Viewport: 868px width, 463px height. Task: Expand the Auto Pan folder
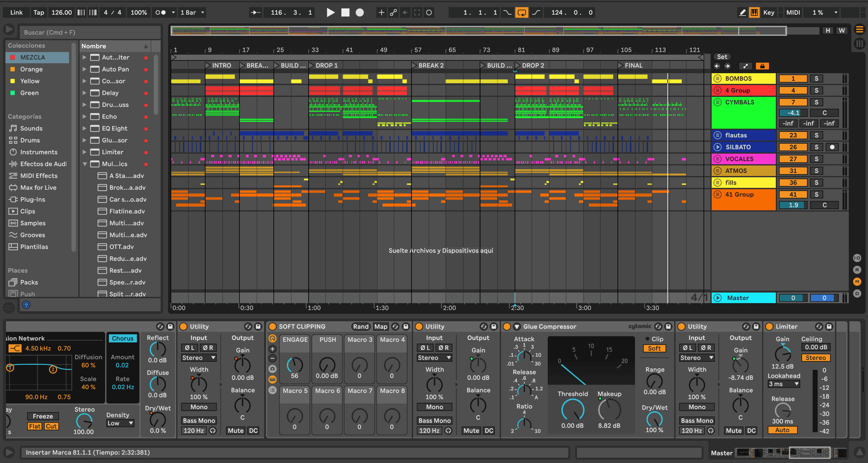pyautogui.click(x=84, y=69)
